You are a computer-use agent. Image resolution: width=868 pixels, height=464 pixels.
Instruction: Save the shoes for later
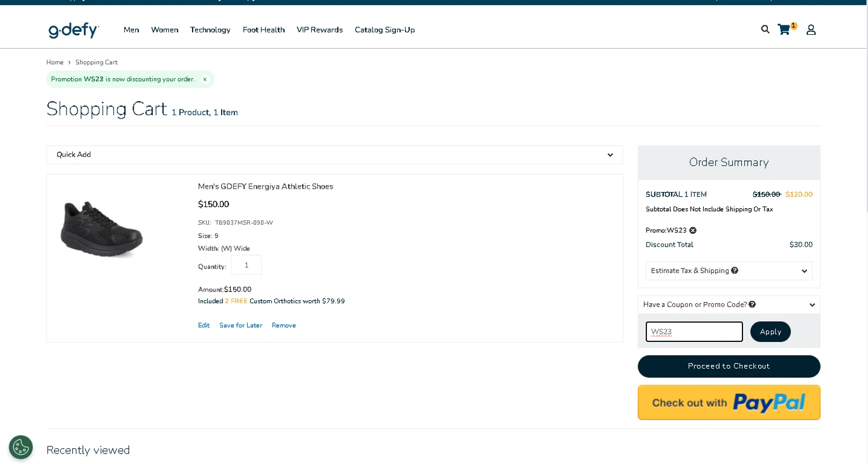point(241,326)
